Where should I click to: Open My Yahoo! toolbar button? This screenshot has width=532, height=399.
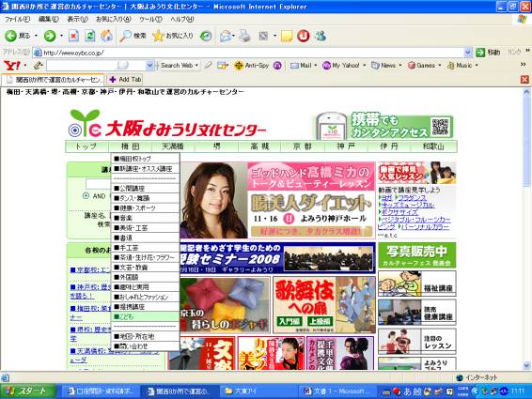click(341, 65)
